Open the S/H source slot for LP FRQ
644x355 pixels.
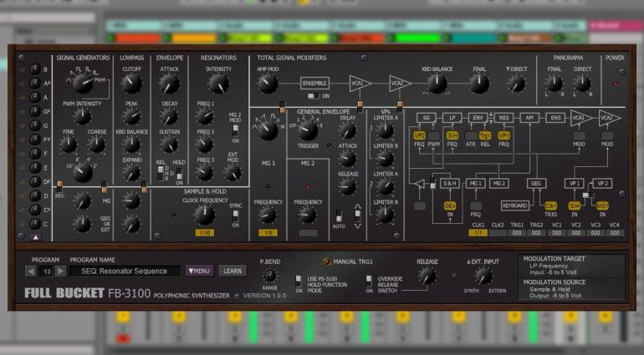click(452, 135)
